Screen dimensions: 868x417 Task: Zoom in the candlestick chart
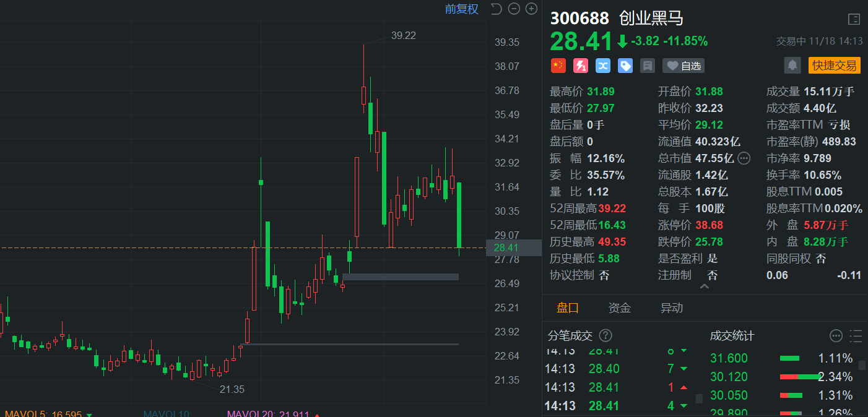click(531, 9)
